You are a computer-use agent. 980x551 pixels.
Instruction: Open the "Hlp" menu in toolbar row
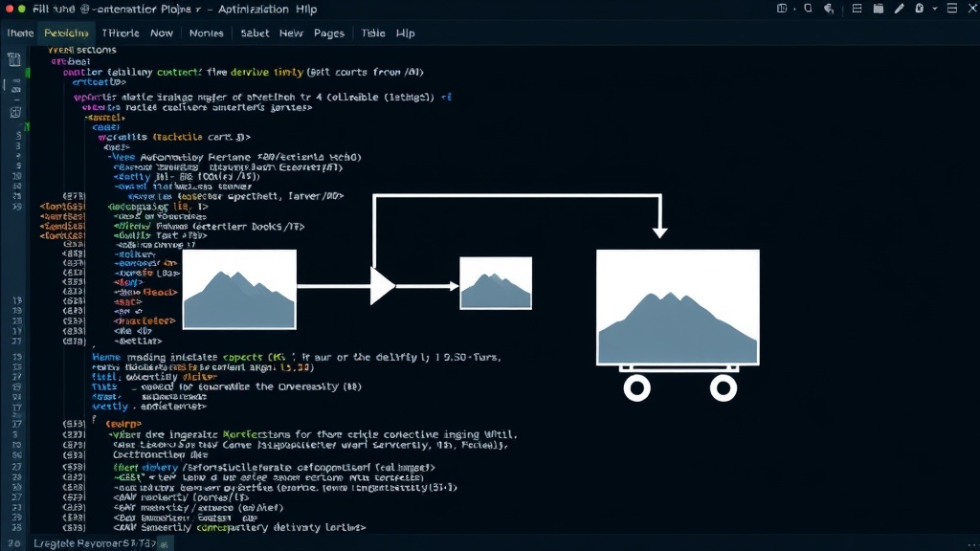(405, 33)
